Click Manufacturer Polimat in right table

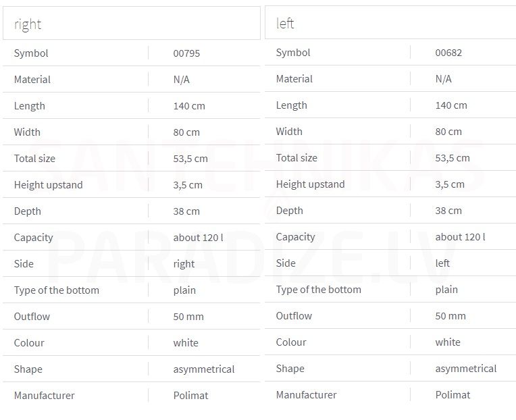point(191,395)
